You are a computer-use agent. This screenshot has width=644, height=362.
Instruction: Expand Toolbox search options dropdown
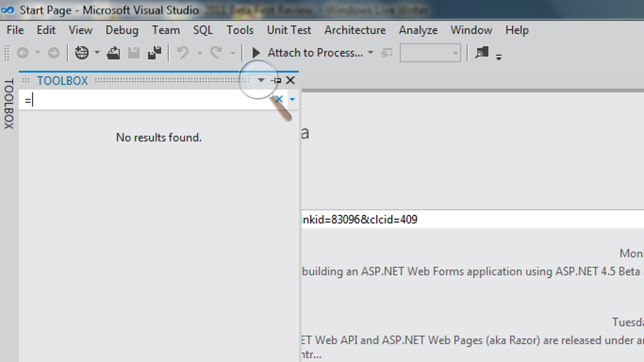pyautogui.click(x=292, y=99)
